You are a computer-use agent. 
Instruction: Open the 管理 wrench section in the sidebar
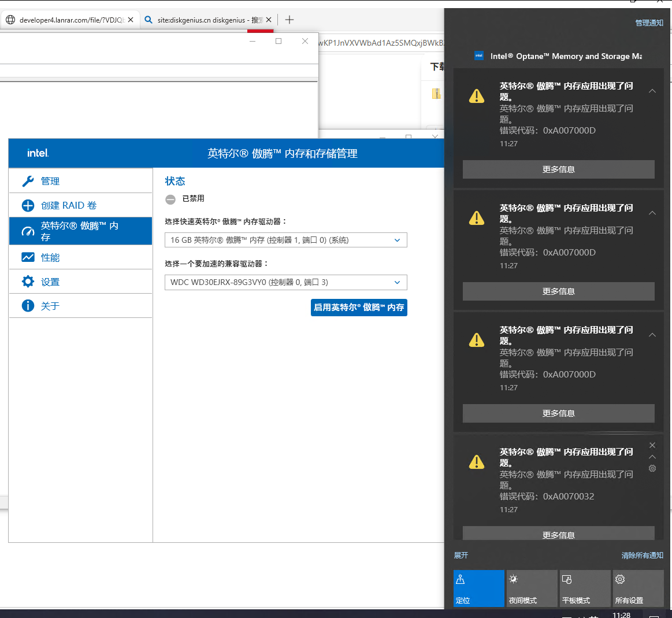(x=80, y=181)
